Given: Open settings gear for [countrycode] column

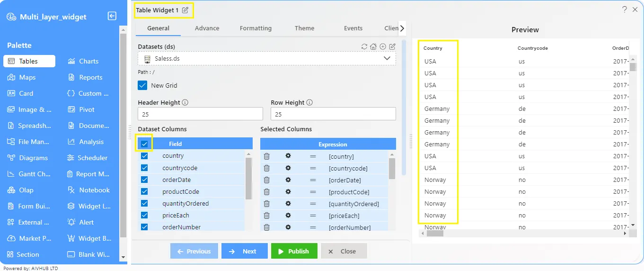Looking at the screenshot, I should 288,168.
